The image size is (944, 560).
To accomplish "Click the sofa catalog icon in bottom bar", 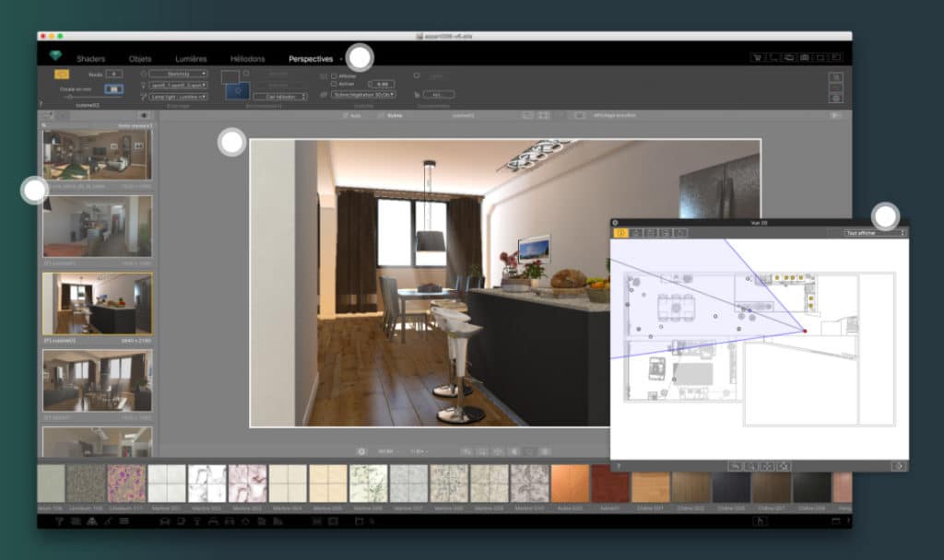I will point(164,521).
